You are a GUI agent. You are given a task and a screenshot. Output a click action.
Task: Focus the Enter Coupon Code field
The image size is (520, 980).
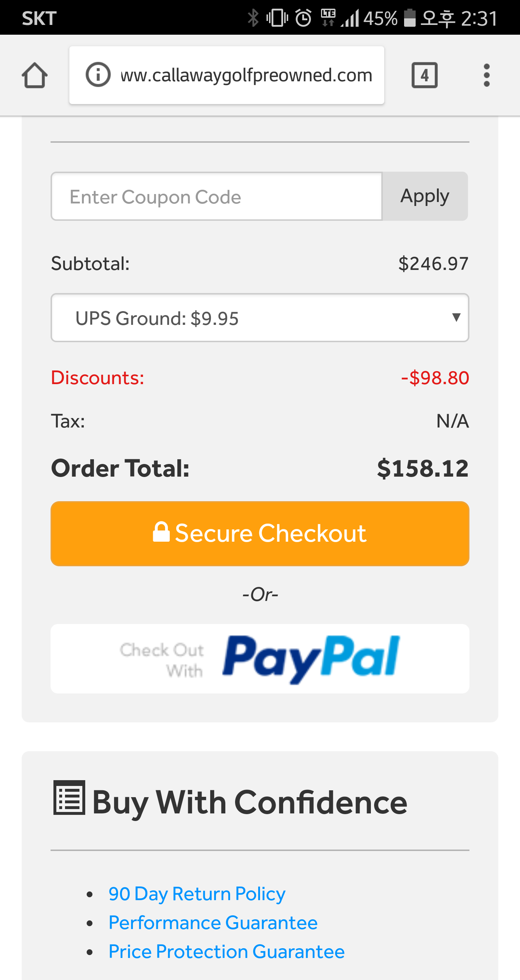[x=216, y=196]
